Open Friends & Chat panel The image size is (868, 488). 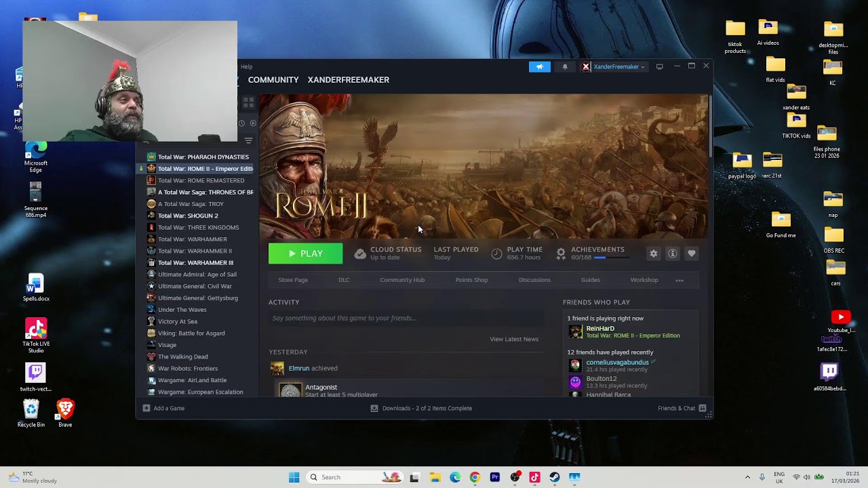(682, 408)
